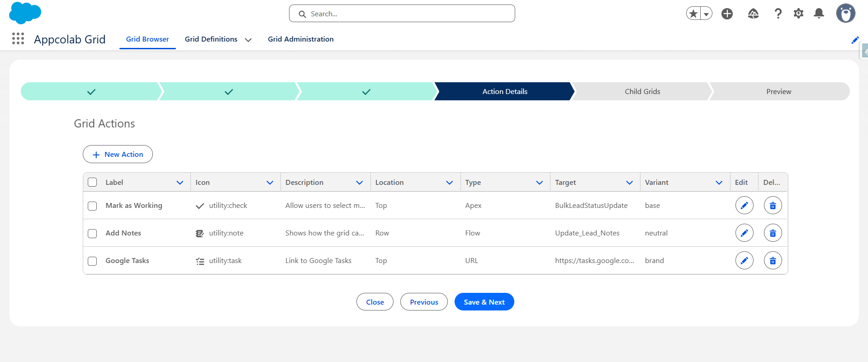The height and width of the screenshot is (362, 868).
Task: Go back to the second completed step
Action: (x=229, y=91)
